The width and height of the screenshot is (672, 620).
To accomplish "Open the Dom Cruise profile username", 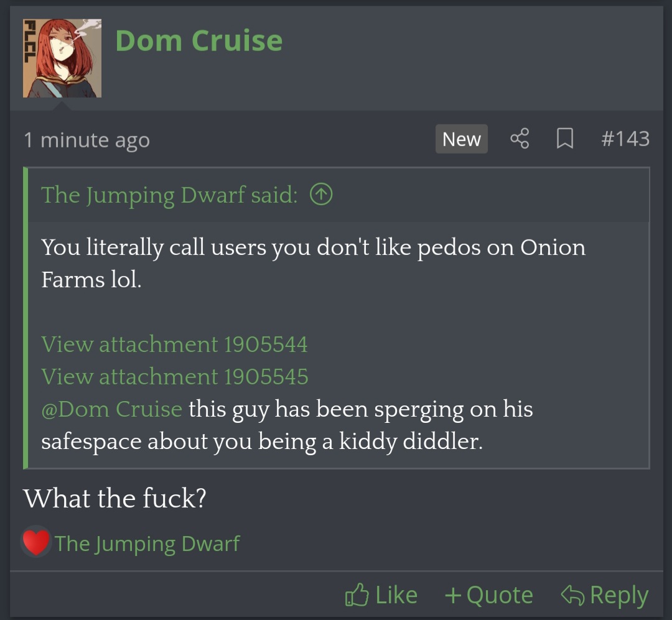I will (198, 41).
